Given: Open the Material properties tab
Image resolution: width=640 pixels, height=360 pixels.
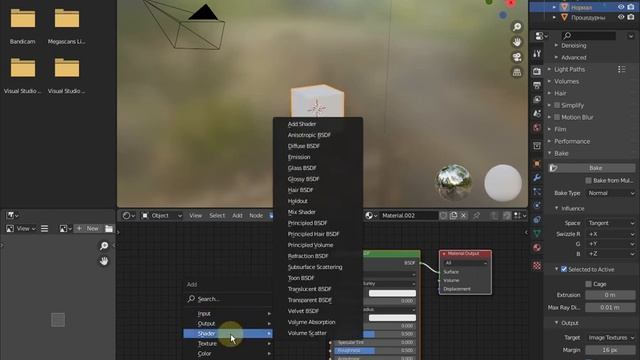Looking at the screenshot, I should 537,248.
